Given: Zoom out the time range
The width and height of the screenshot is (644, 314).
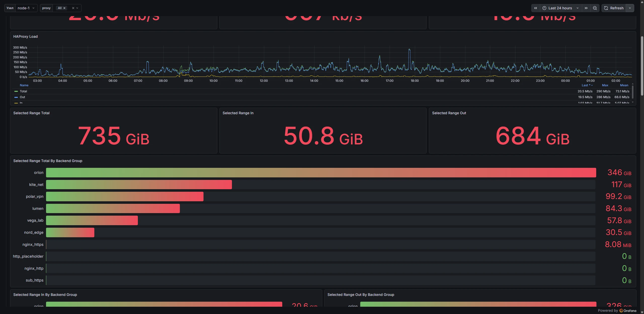Looking at the screenshot, I should [595, 8].
